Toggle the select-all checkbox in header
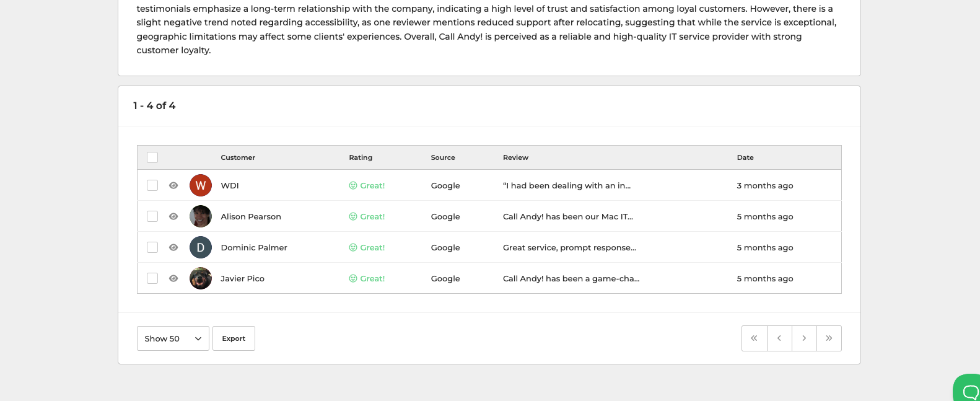980x401 pixels. (152, 157)
